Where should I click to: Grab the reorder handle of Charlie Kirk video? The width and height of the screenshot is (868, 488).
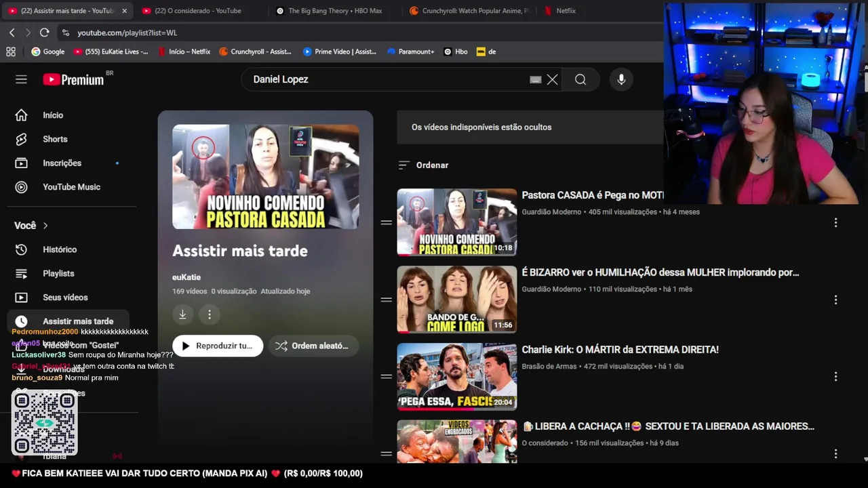387,376
